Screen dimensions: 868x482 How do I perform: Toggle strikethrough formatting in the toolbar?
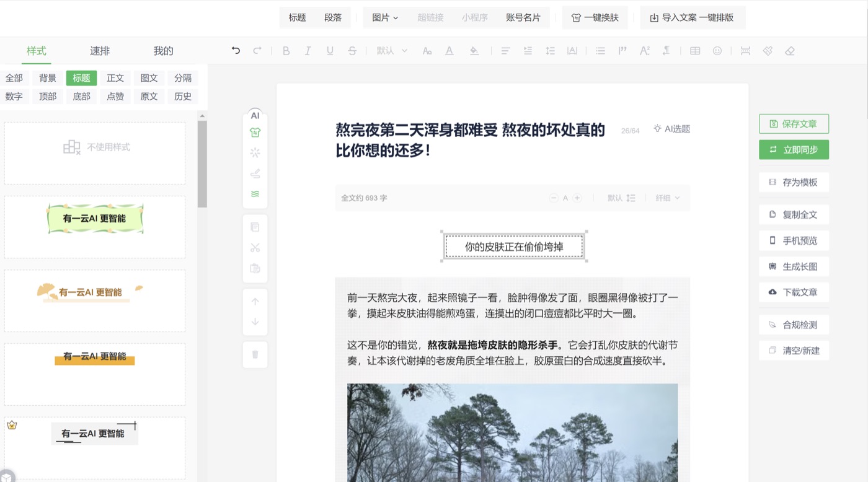[x=352, y=51]
